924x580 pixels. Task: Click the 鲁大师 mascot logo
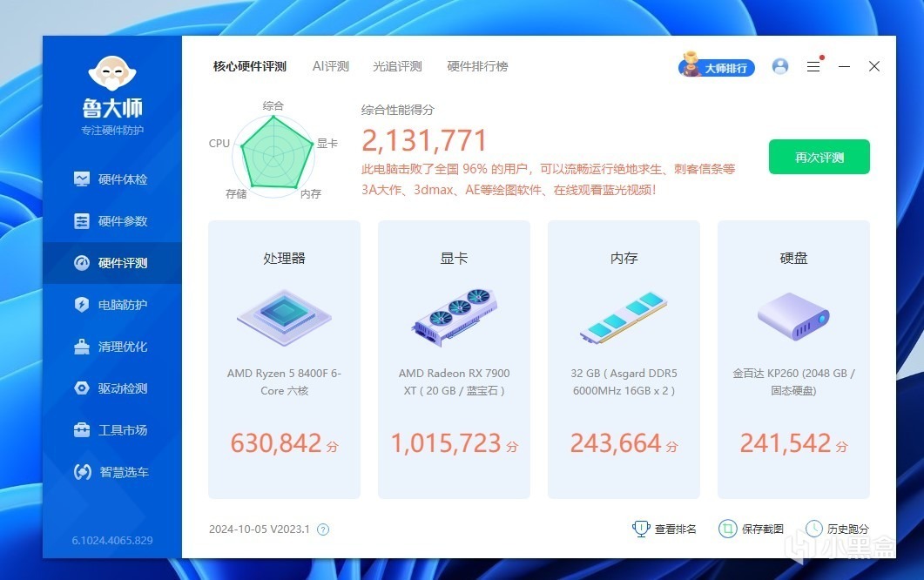[112, 73]
